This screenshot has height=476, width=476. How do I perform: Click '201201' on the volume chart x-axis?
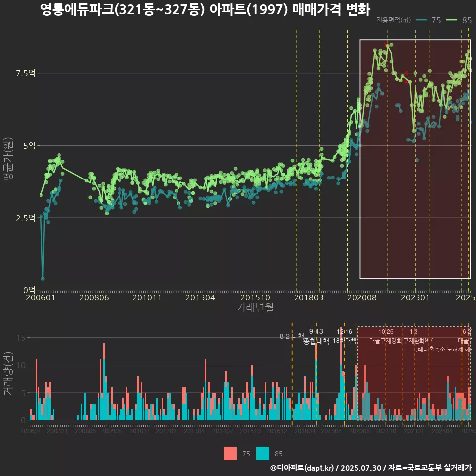click(166, 431)
